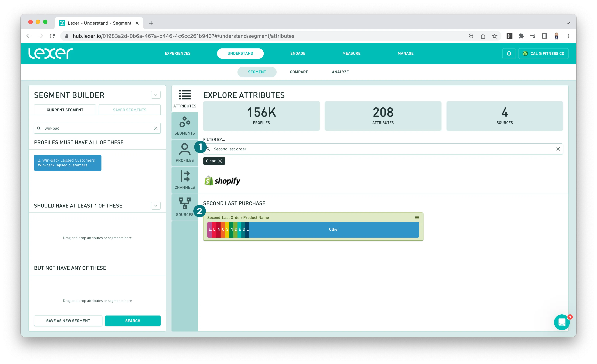
Task: Open the chat support bubble
Action: tap(562, 322)
